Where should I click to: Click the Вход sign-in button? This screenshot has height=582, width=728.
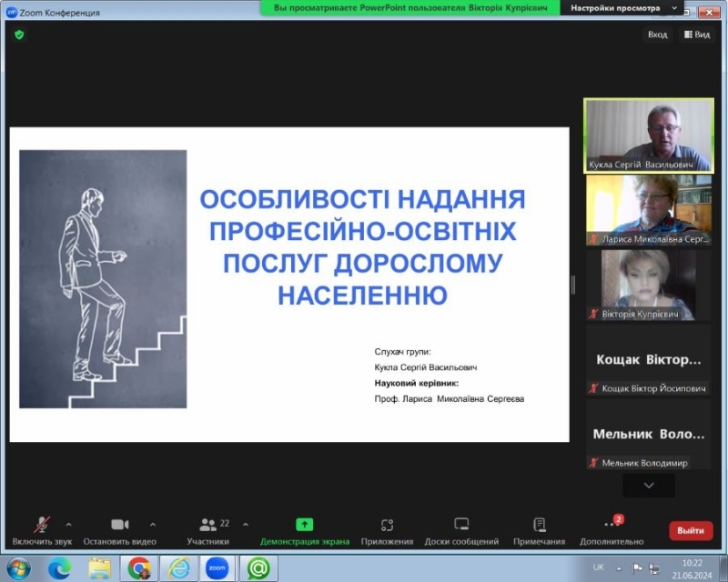click(657, 35)
